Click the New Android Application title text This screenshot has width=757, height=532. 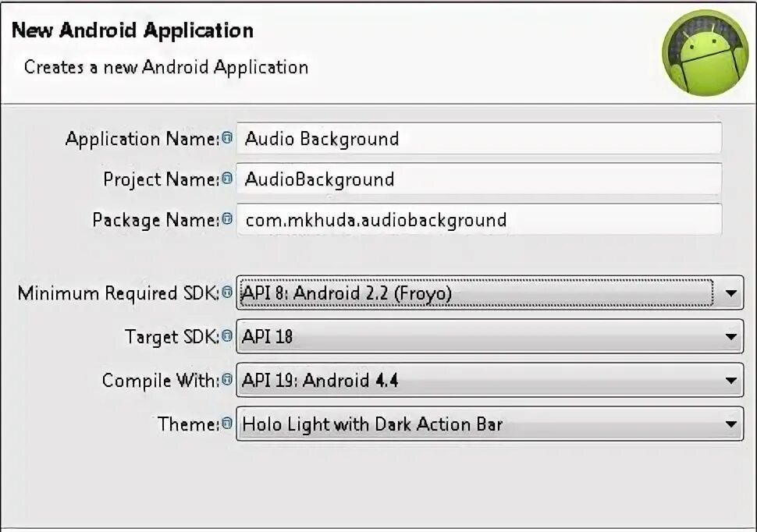(x=133, y=31)
